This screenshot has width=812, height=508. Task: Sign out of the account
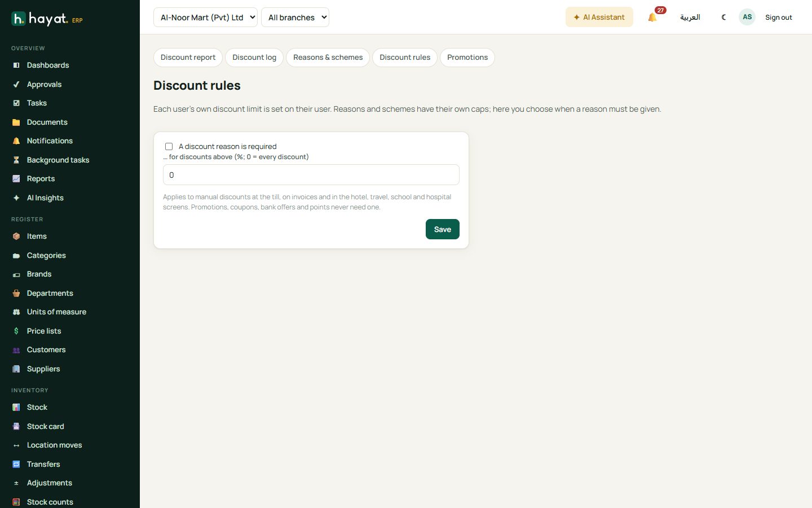point(779,17)
